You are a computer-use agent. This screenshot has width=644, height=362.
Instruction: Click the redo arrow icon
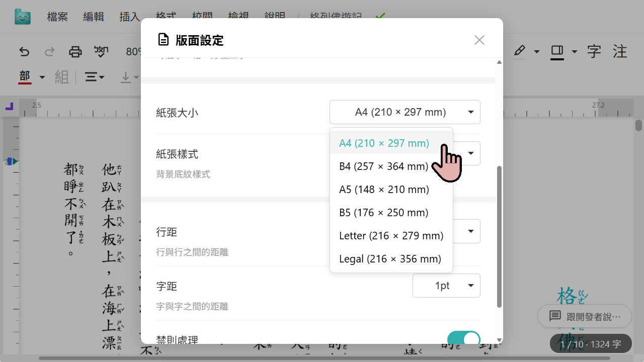pos(50,51)
